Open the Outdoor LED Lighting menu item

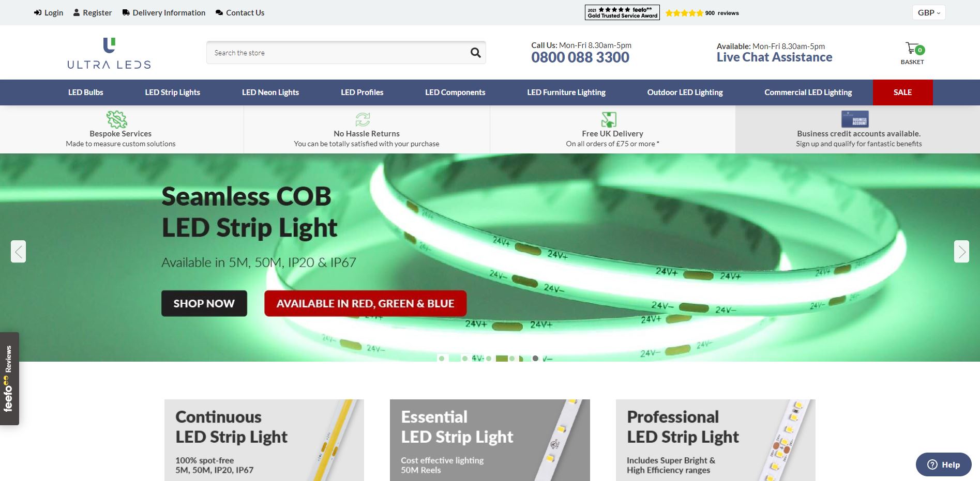685,92
